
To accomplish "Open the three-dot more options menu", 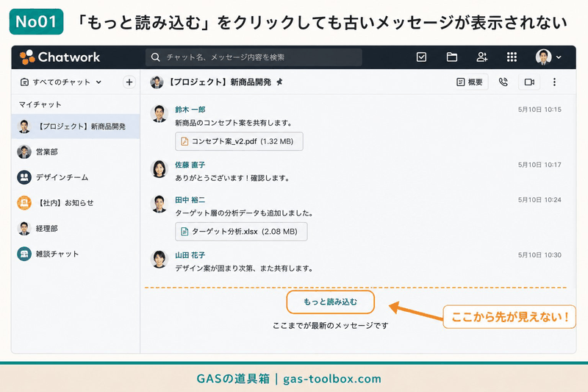I will point(554,82).
